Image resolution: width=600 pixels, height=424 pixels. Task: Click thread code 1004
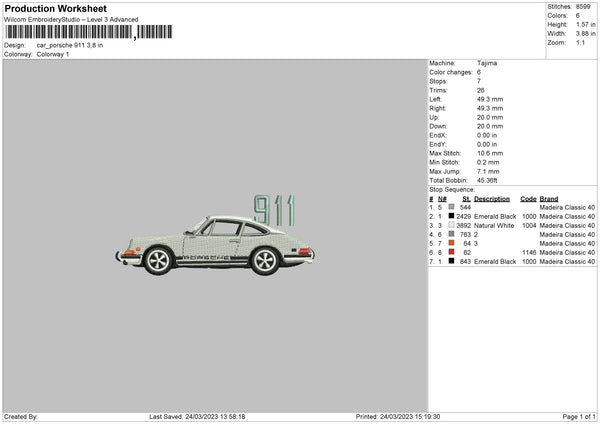pyautogui.click(x=529, y=225)
